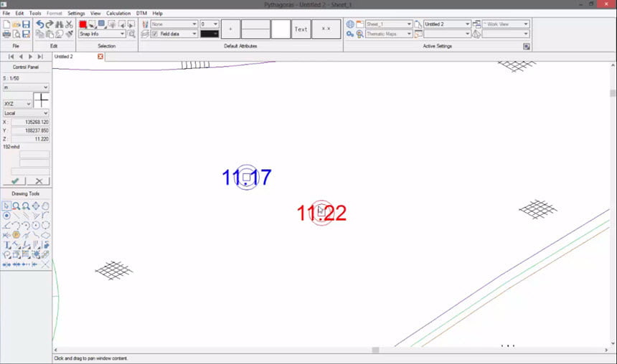Open the DTM menu
The height and width of the screenshot is (364, 617).
(x=141, y=14)
